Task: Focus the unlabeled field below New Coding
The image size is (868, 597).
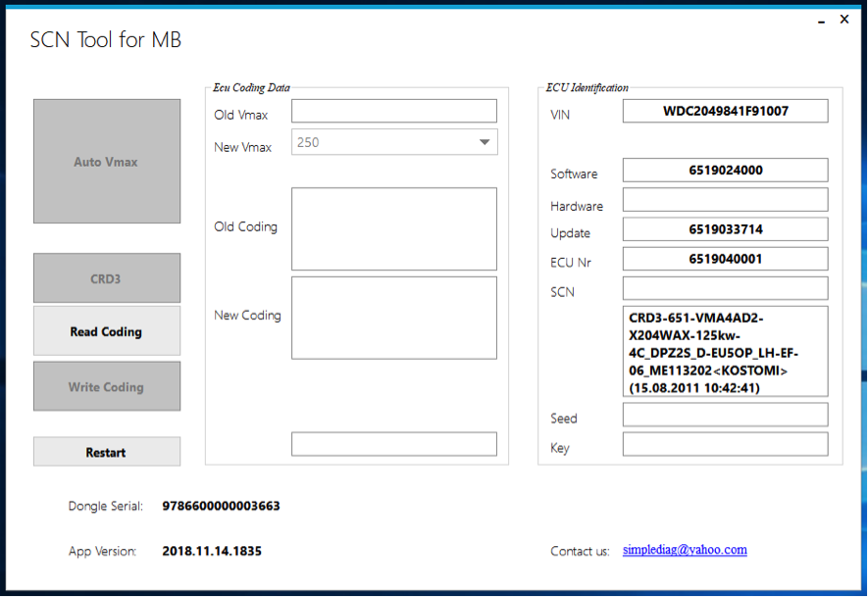Action: coord(394,444)
